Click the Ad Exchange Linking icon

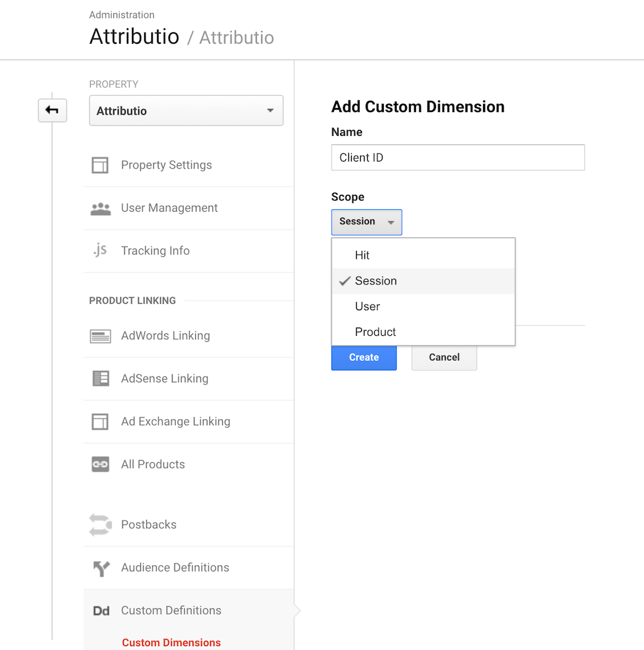click(x=100, y=422)
